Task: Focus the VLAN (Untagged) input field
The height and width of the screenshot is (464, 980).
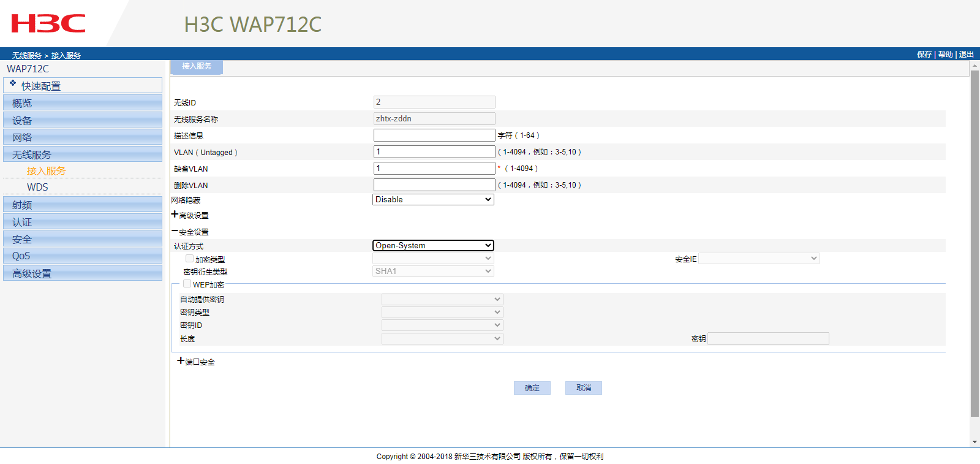Action: coord(434,152)
